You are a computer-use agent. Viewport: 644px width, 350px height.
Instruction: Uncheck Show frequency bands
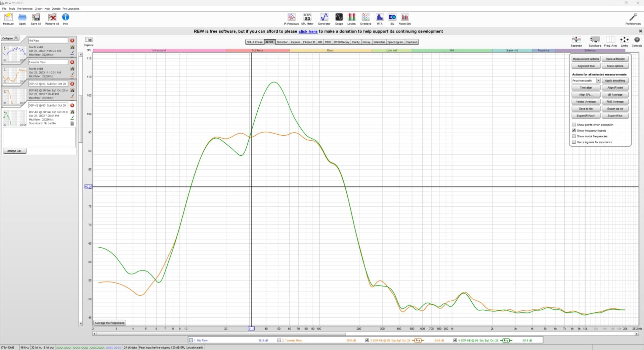574,130
